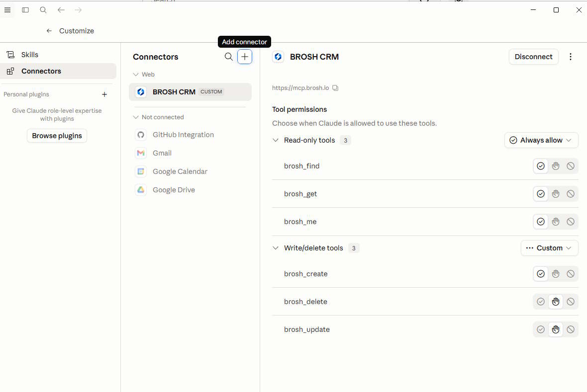Collapse the Not connected group
Image resolution: width=587 pixels, height=392 pixels.
click(135, 117)
